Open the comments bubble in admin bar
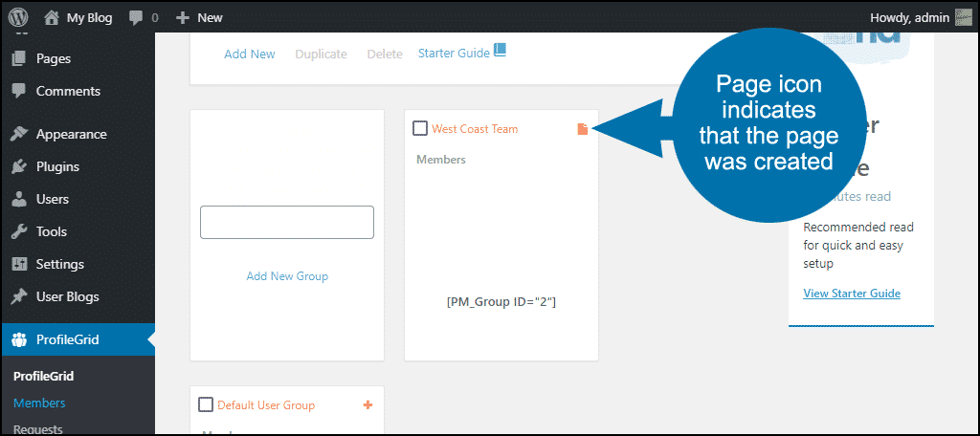The height and width of the screenshot is (436, 980). click(x=136, y=18)
